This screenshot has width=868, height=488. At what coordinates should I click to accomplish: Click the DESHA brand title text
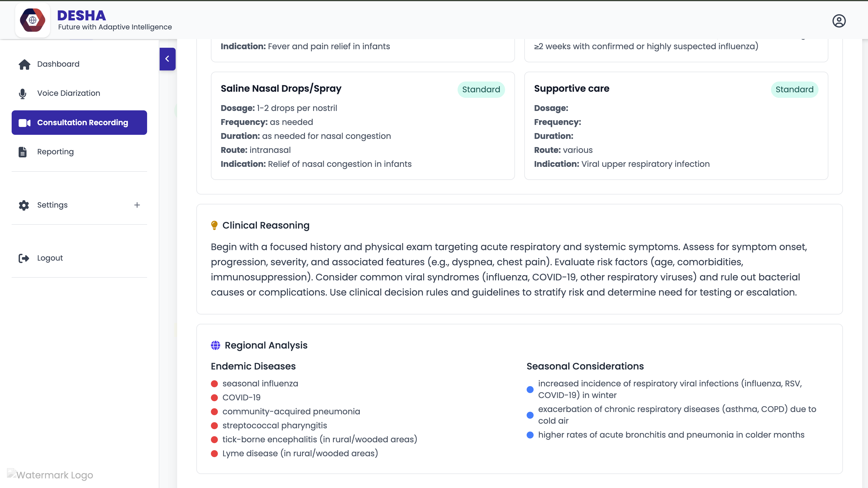click(x=82, y=15)
